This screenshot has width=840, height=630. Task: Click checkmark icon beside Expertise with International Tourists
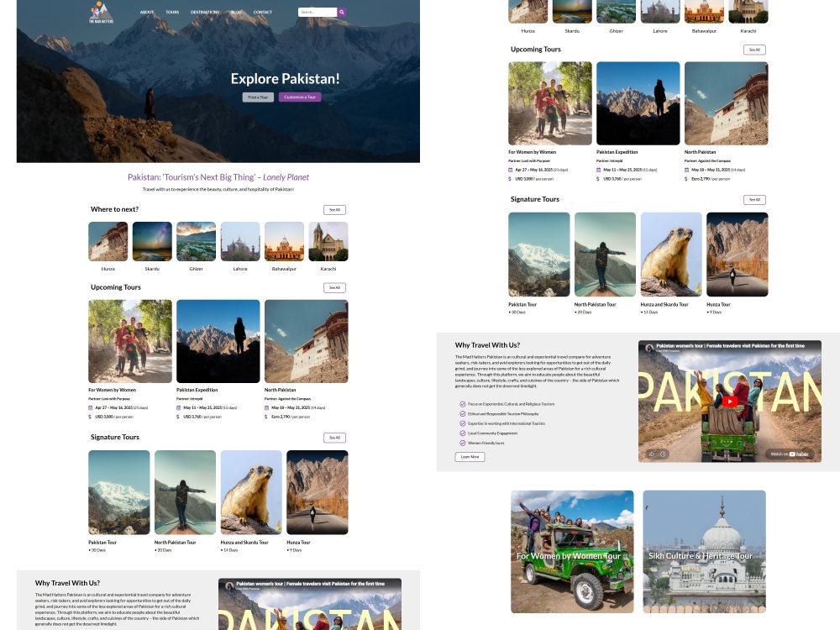462,423
